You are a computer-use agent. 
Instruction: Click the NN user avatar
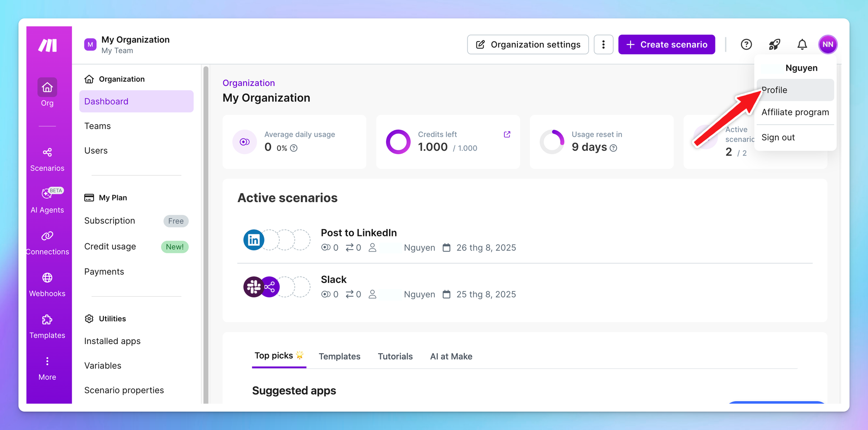[828, 44]
